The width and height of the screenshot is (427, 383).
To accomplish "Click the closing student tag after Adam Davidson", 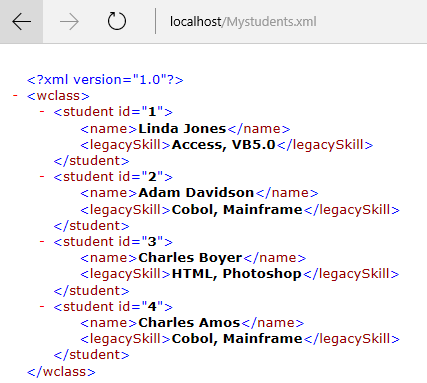I will coord(91,226).
